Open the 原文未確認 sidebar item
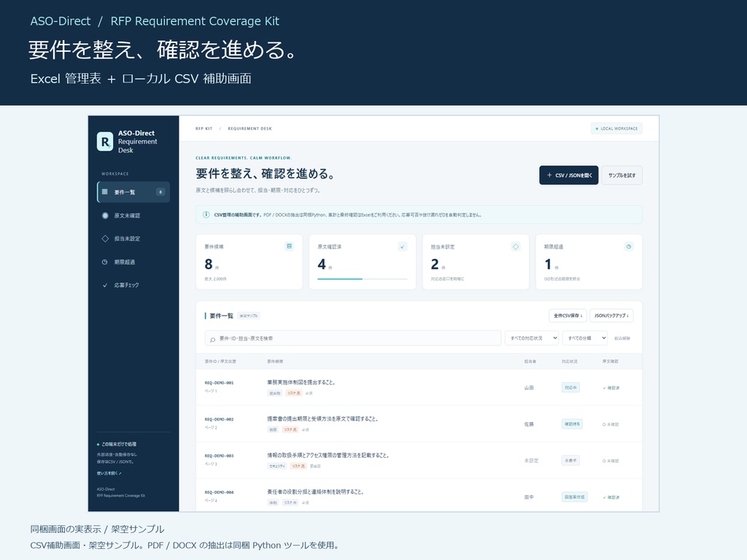747x560 pixels. click(x=133, y=215)
